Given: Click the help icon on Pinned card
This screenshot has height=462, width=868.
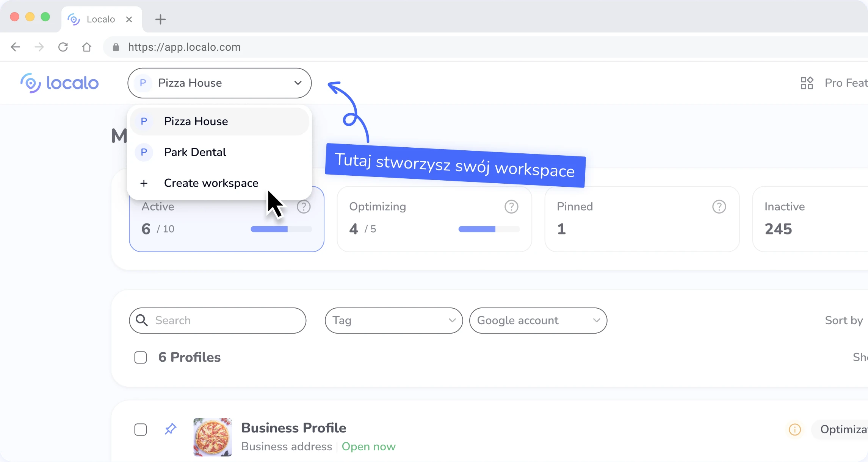Looking at the screenshot, I should pyautogui.click(x=719, y=207).
